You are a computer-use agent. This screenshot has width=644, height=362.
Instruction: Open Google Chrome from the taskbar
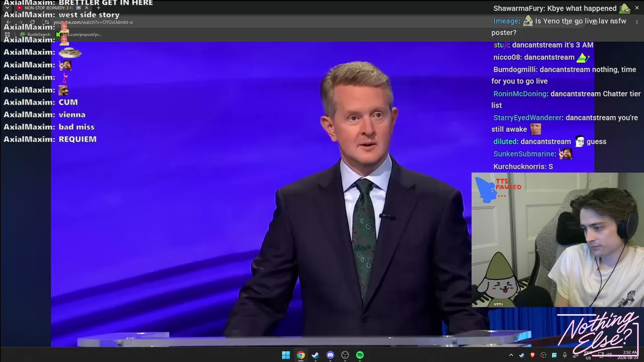(x=300, y=355)
